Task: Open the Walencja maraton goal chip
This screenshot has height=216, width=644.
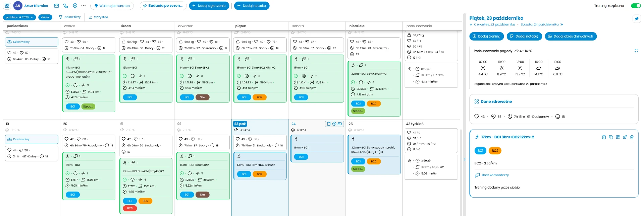Action: coord(112,6)
